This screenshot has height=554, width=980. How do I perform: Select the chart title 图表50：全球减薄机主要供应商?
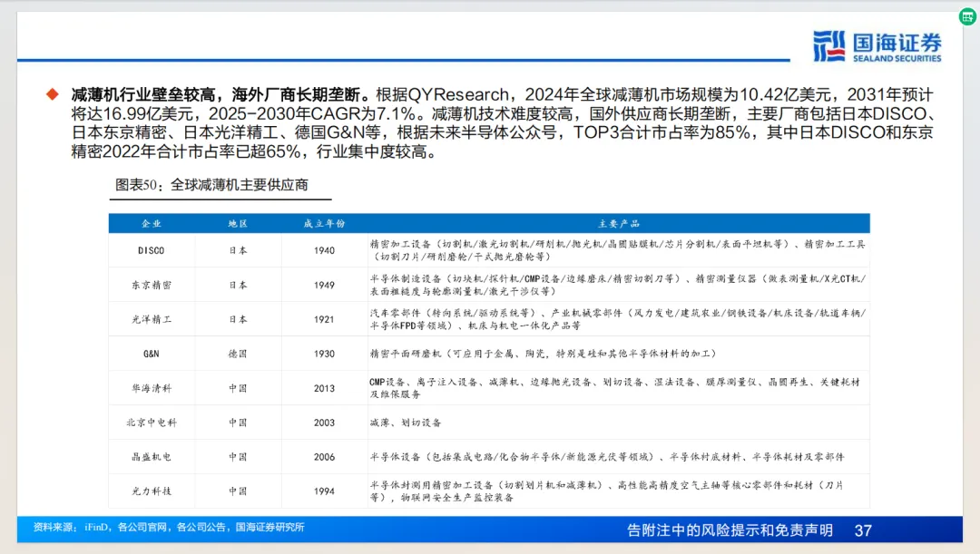(211, 185)
